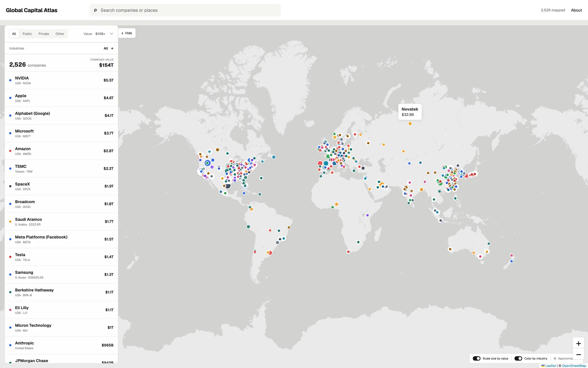Click the orange dot beside Saudi Aramco
This screenshot has width=588, height=368.
pyautogui.click(x=10, y=222)
